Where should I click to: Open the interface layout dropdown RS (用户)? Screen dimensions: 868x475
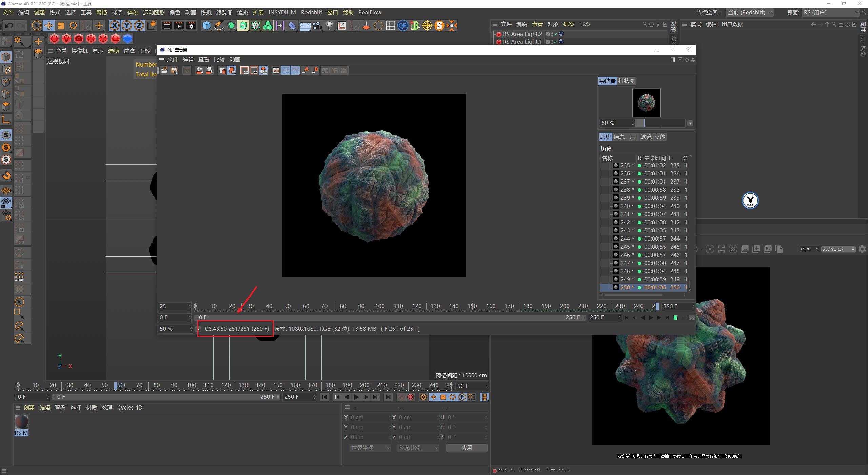pyautogui.click(x=831, y=12)
